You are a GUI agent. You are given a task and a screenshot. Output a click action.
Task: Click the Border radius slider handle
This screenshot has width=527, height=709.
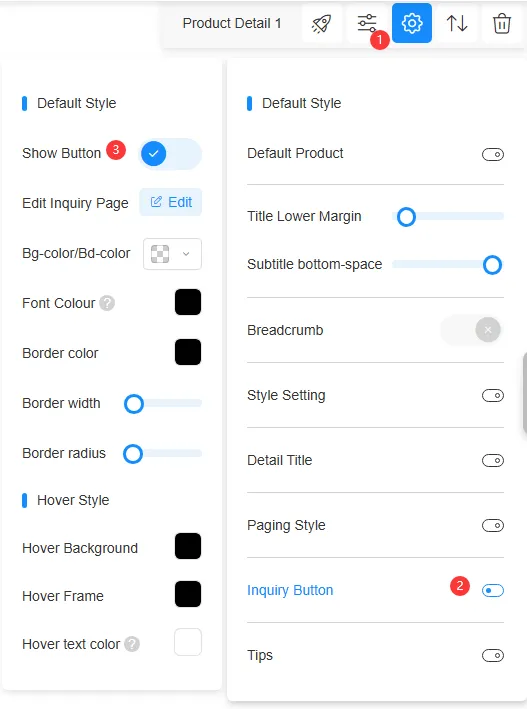pyautogui.click(x=133, y=454)
